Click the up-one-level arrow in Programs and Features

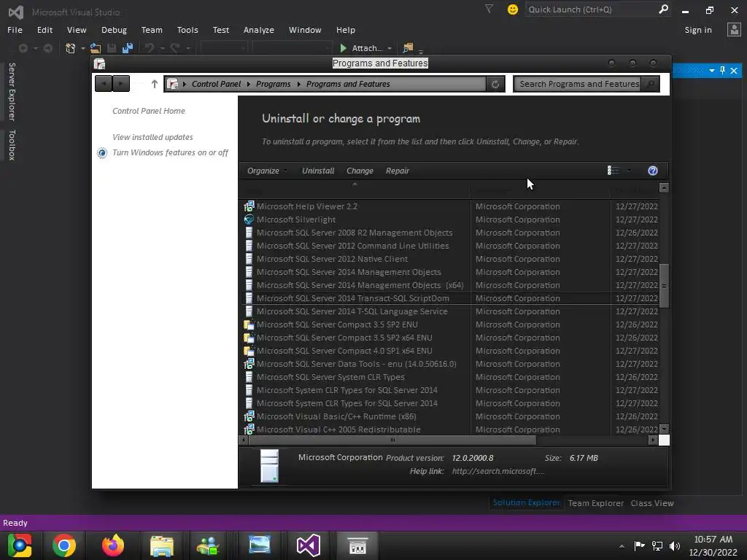pos(154,84)
